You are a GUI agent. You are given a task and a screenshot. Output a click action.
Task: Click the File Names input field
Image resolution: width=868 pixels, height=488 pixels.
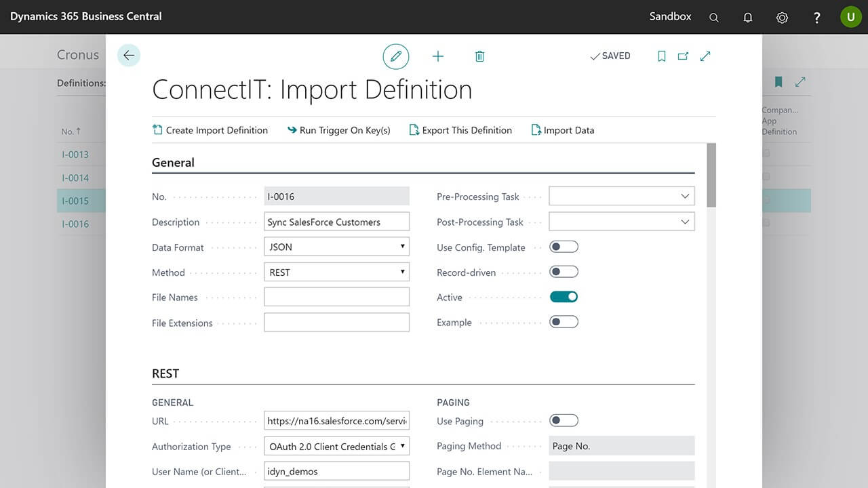(x=336, y=297)
